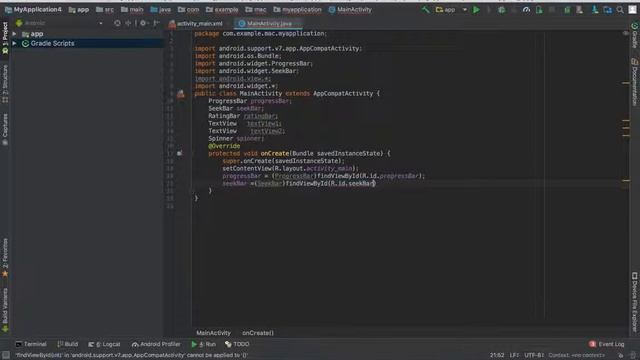Image resolution: width=640 pixels, height=360 pixels.
Task: Open the Build Variants side tab
Action: [5, 310]
